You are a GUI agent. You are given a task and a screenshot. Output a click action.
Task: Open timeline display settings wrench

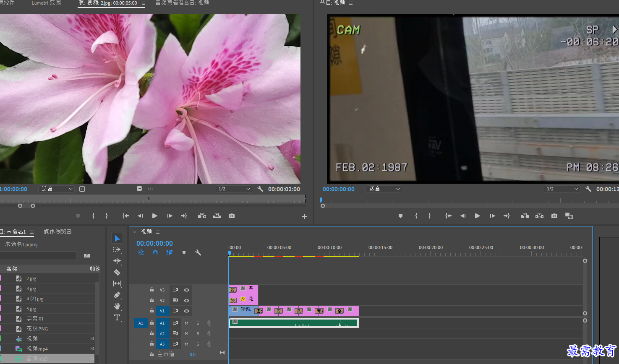198,252
